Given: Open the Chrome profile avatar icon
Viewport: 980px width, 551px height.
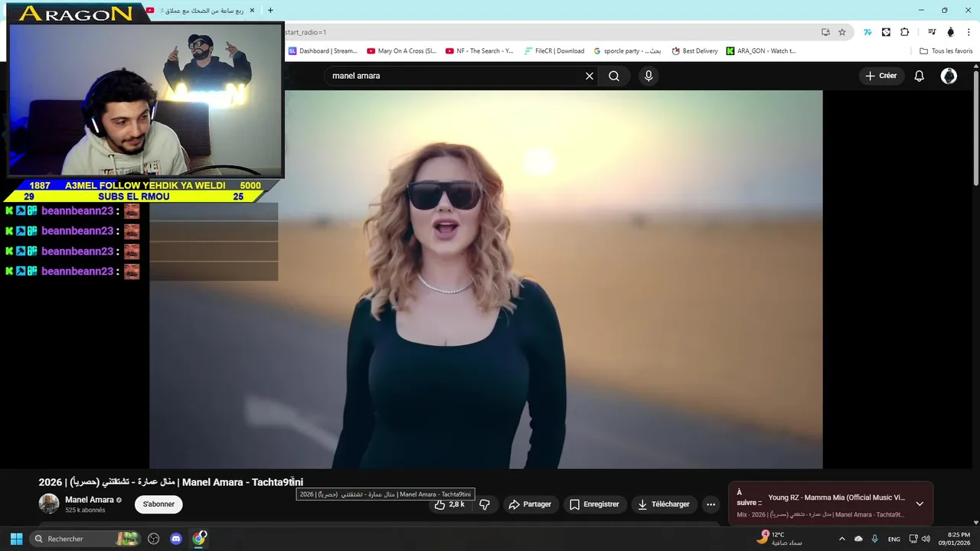Looking at the screenshot, I should pos(951,32).
